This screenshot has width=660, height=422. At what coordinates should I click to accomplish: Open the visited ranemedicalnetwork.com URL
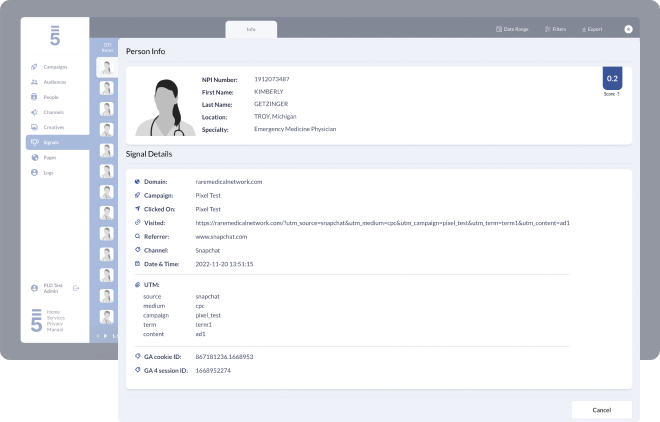[382, 223]
